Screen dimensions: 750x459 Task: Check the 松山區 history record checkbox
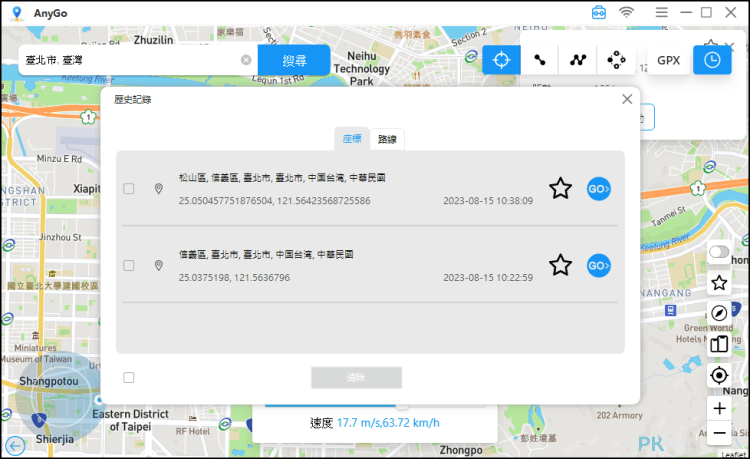[x=129, y=189]
